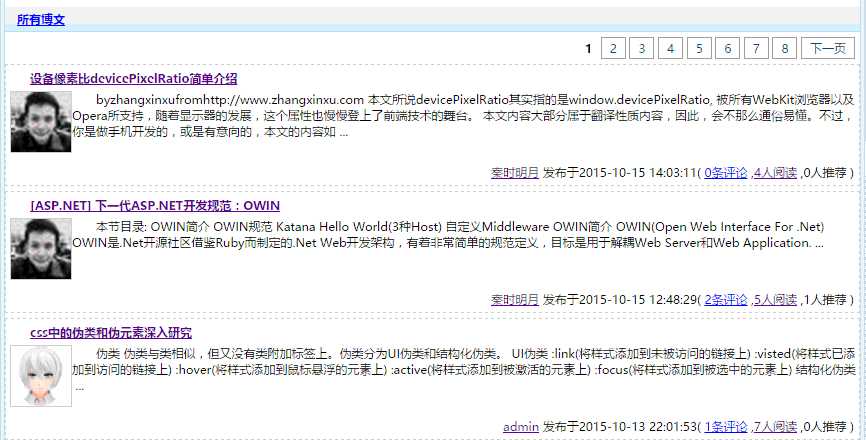Open post 设备像素比devicePixelRatio简单介绍
Viewport: 866px width, 440px height.
tap(134, 78)
